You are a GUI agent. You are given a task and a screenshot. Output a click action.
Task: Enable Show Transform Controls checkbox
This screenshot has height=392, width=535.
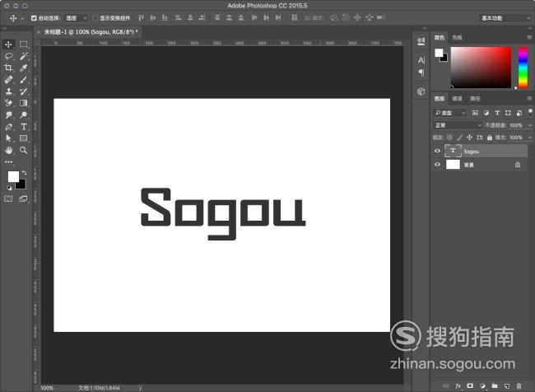(x=95, y=18)
